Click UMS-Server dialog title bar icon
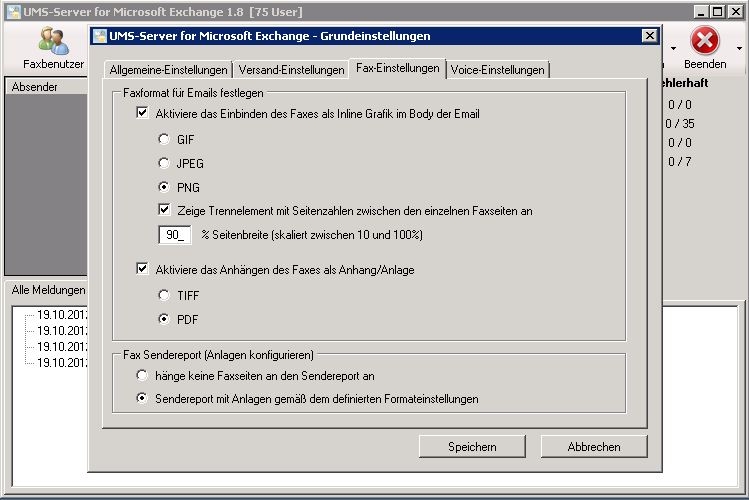Image resolution: width=749 pixels, height=500 pixels. 100,36
